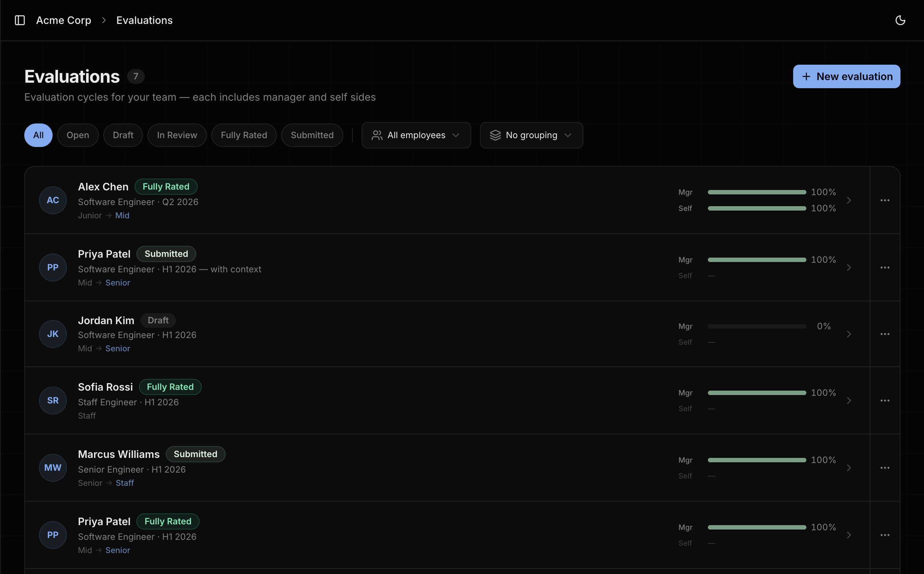The image size is (924, 574).
Task: Click the people icon in All employees
Action: click(x=377, y=135)
